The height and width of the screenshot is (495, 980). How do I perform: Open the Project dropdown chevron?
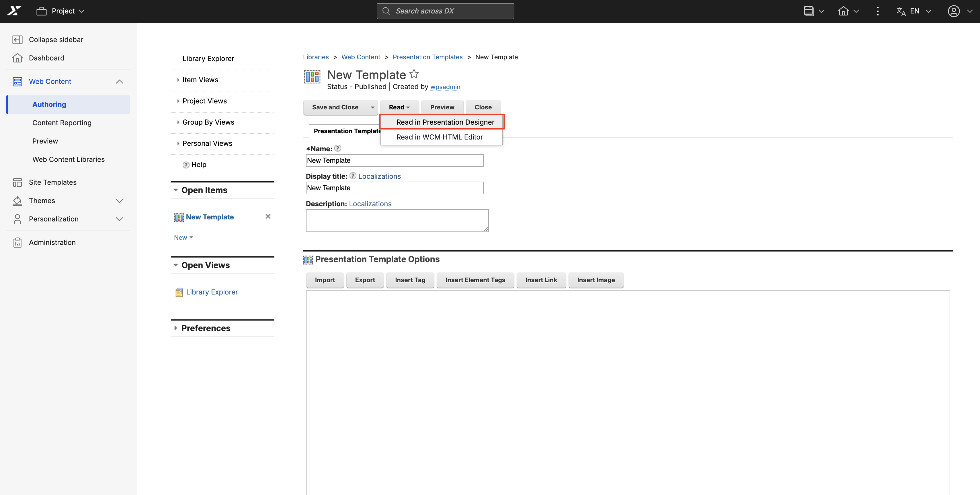(x=82, y=11)
